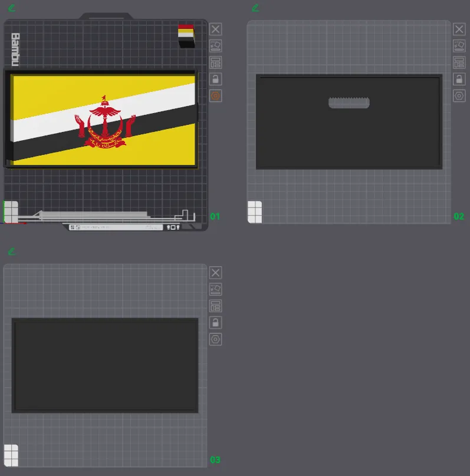Auto-orient objects on plate 01
The width and height of the screenshot is (470, 476).
tap(215, 46)
